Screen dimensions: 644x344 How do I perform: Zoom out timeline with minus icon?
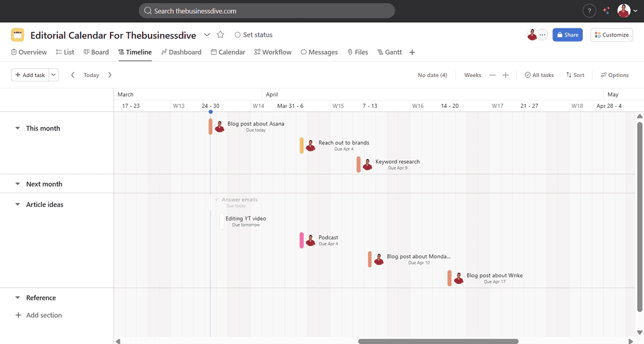point(492,75)
